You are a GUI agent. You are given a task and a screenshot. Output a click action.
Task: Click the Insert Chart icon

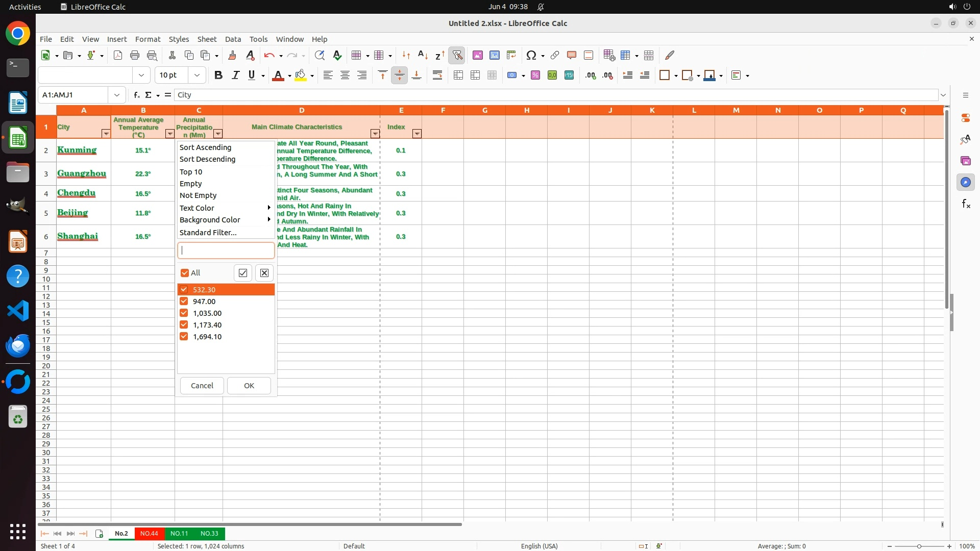click(x=494, y=55)
